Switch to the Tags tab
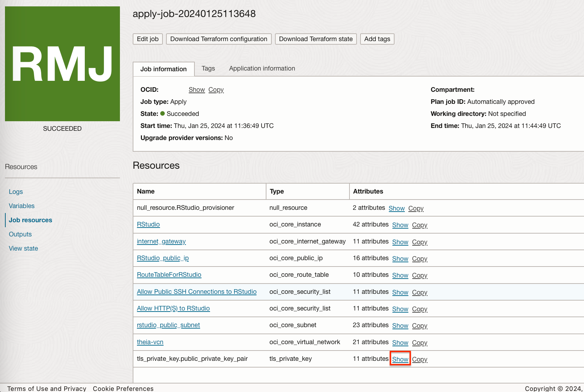 208,68
